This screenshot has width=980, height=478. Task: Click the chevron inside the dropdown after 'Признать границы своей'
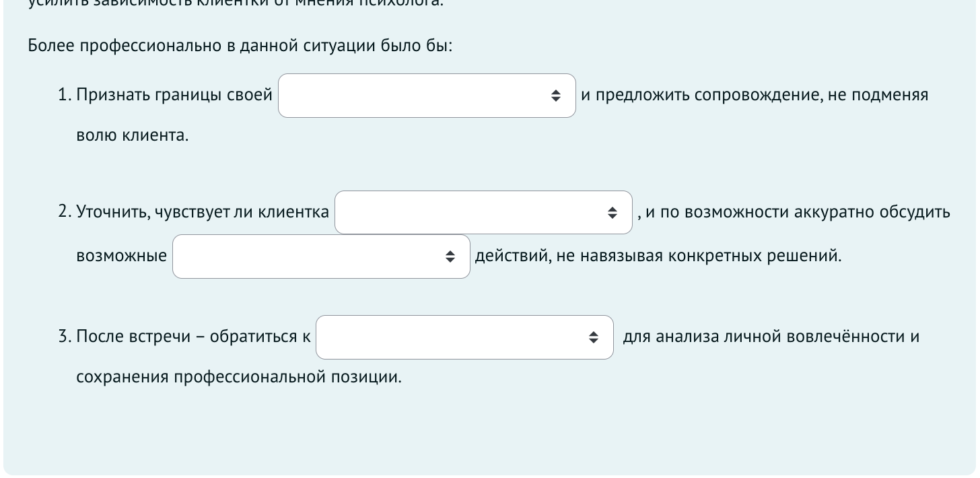557,96
